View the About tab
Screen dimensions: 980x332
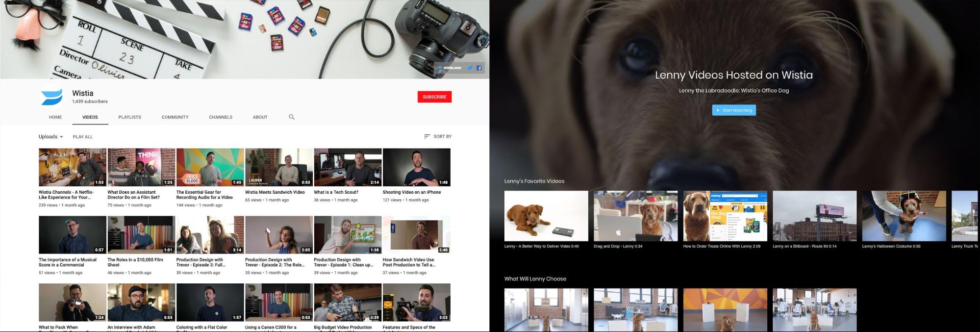tap(260, 117)
